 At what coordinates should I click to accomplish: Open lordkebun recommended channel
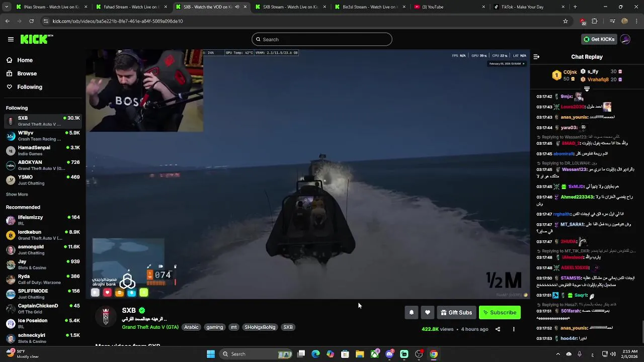pyautogui.click(x=43, y=235)
